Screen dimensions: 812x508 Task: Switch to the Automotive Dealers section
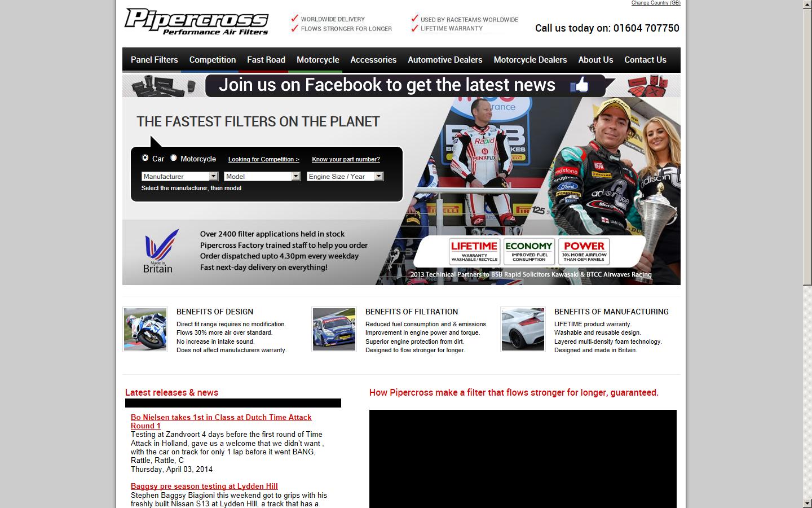pos(445,59)
